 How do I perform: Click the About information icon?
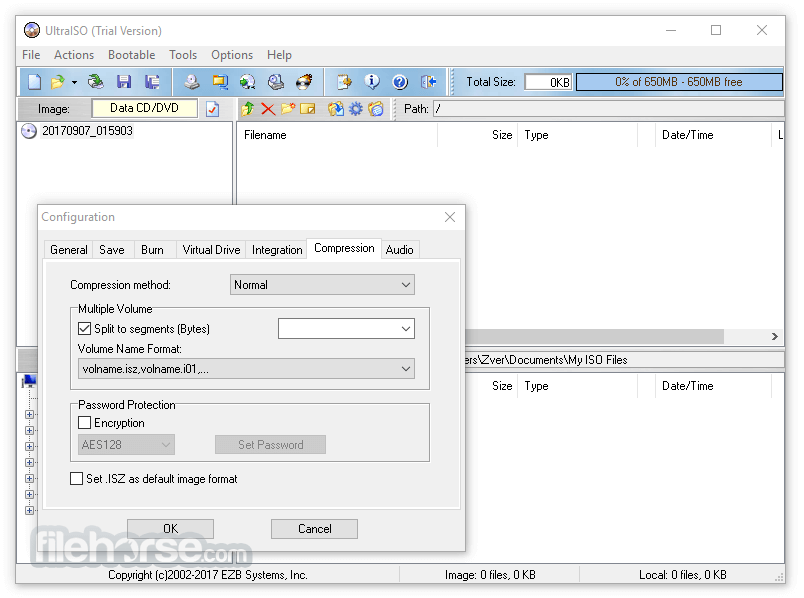372,82
